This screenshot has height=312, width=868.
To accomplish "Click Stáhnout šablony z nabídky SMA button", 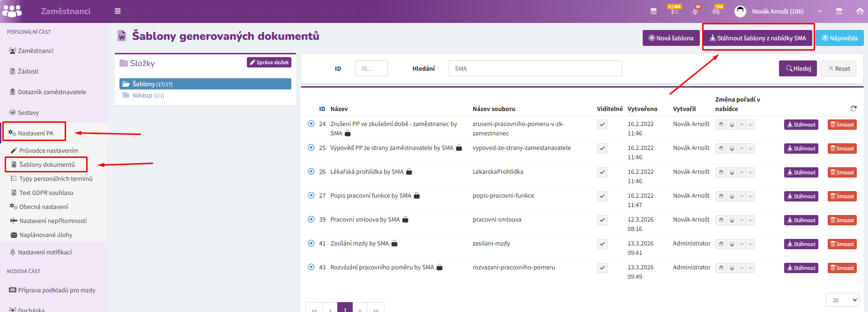I will click(x=757, y=38).
